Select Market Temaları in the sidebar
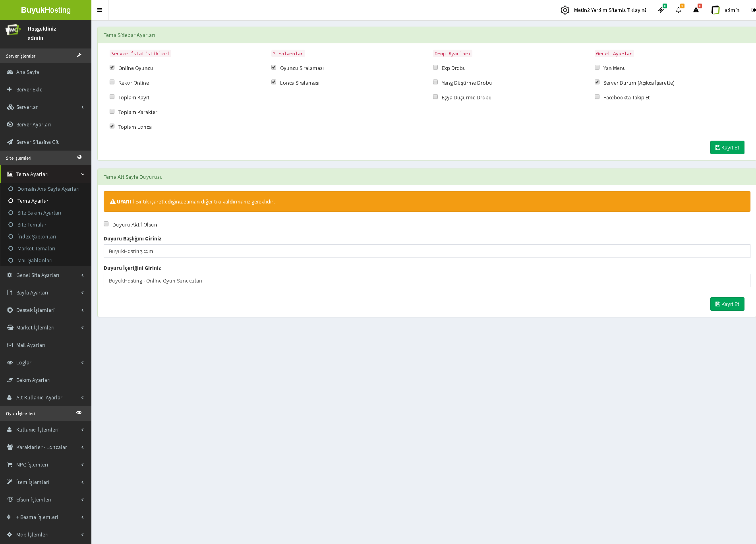 36,248
